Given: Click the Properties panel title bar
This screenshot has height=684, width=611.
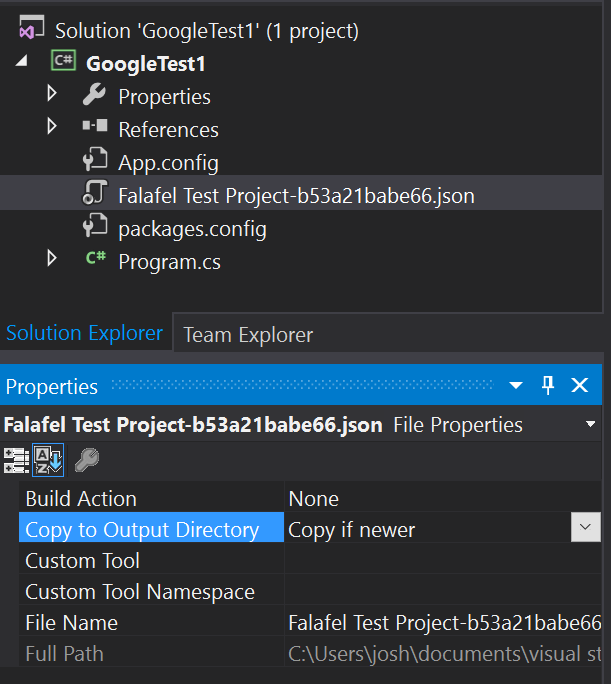Looking at the screenshot, I should tap(301, 386).
